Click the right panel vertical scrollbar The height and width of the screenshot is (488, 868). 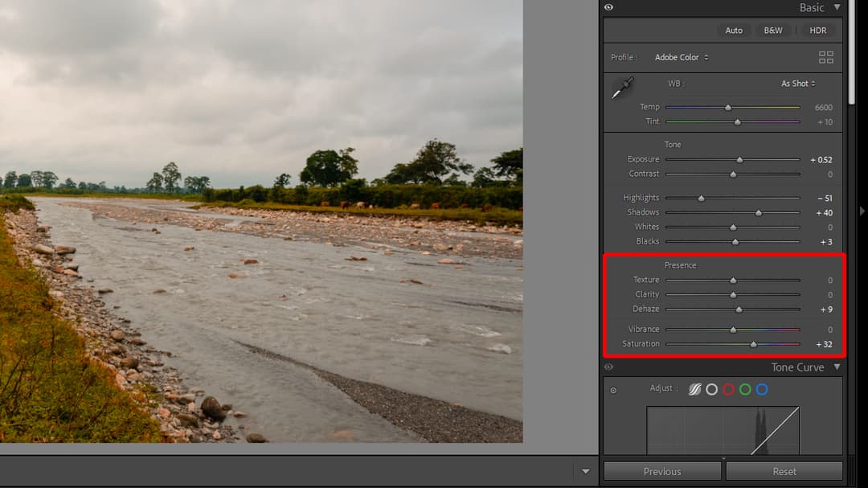click(x=853, y=52)
